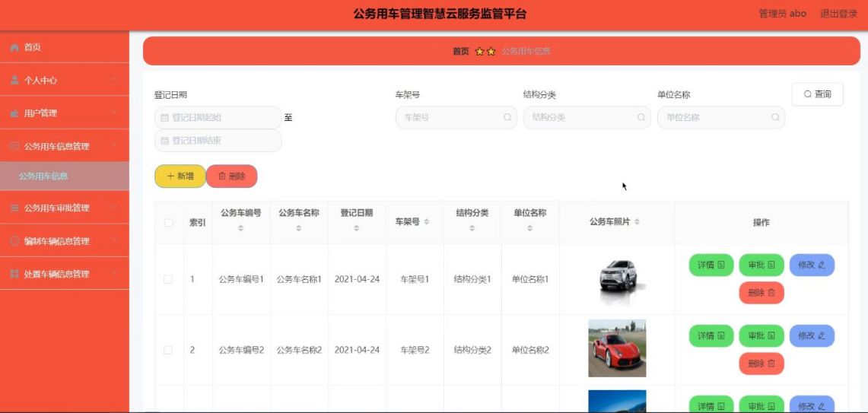Screen dimensions: 868x413
Task: Expand the 处置车辆信息管理 menu chevron
Action: pyautogui.click(x=114, y=274)
